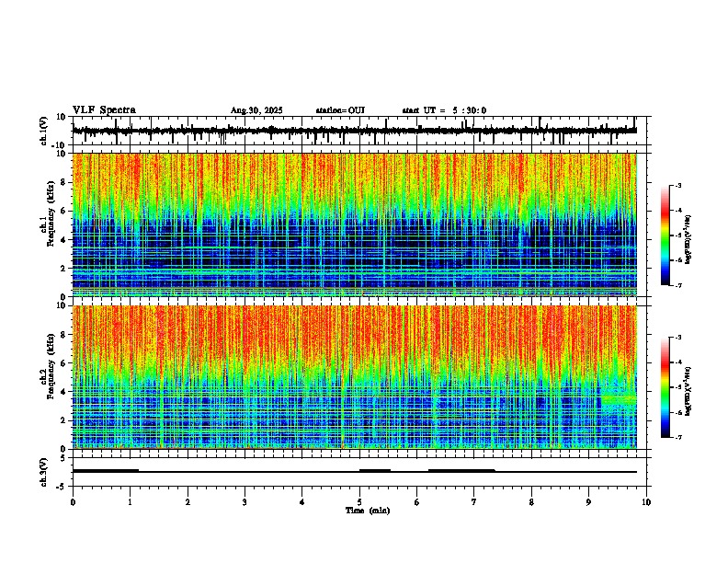The height and width of the screenshot is (563, 728).
Task: Click the "station=OUJ" label
Action: tap(340, 110)
